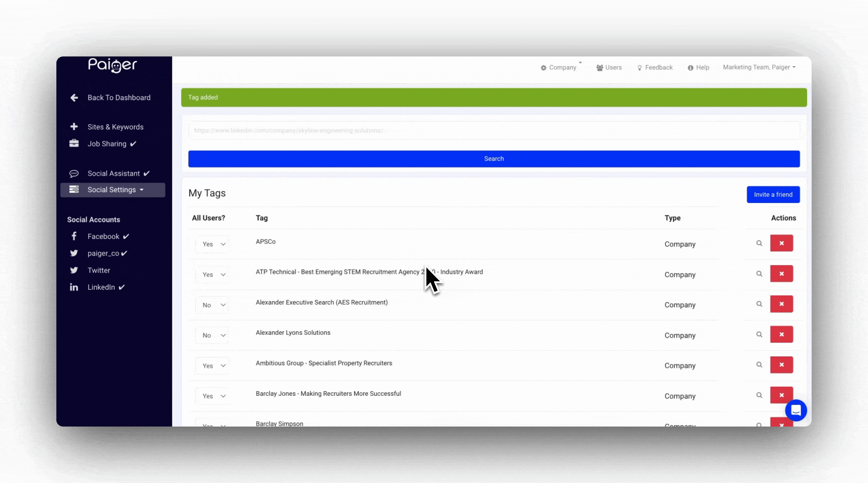This screenshot has height=483, width=868.
Task: Click the Type column header
Action: point(672,218)
